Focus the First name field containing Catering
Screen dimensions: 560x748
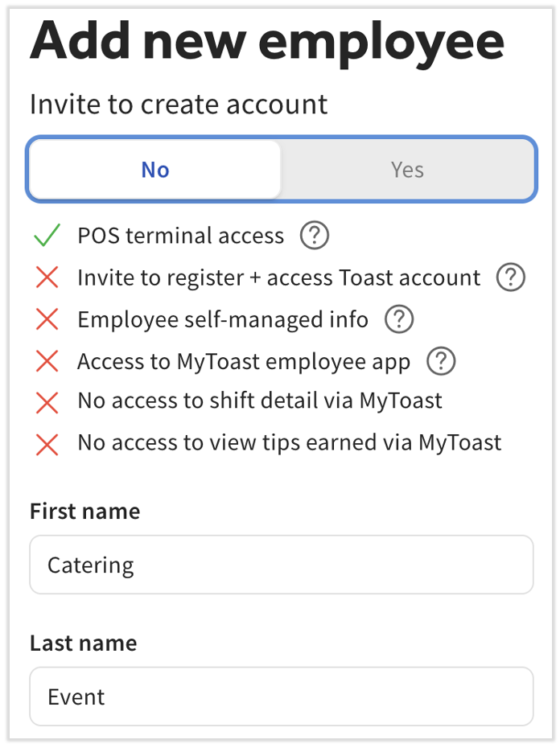(281, 565)
